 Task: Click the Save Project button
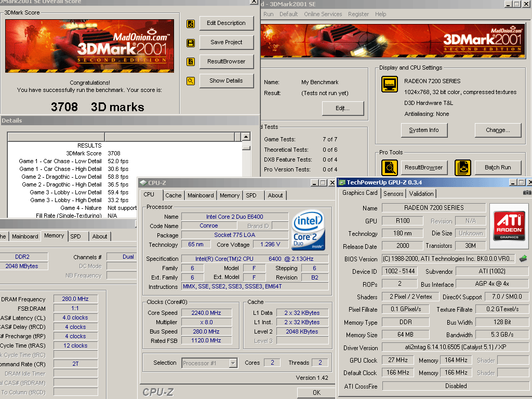click(227, 43)
